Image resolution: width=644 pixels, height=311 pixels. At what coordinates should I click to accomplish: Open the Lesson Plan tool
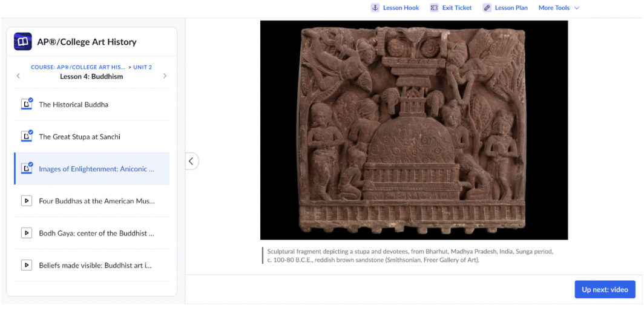coord(505,8)
